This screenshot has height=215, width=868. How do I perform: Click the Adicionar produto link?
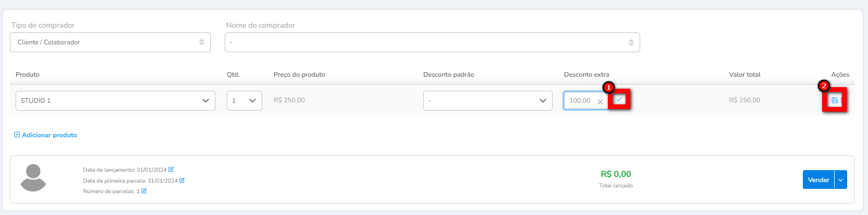tap(50, 135)
